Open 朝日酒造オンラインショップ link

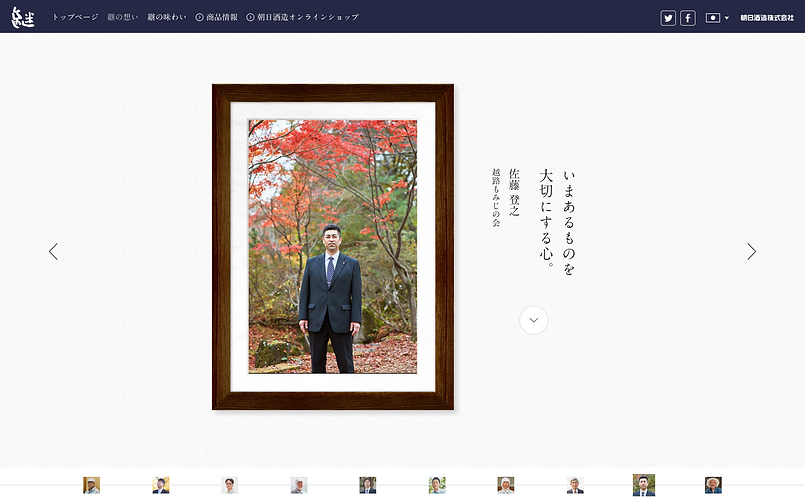coord(302,17)
